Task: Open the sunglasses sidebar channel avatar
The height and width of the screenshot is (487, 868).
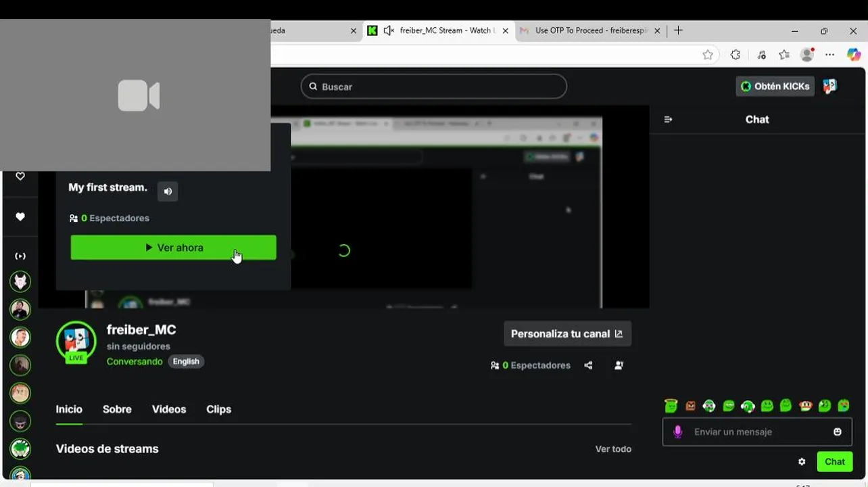Action: click(20, 421)
